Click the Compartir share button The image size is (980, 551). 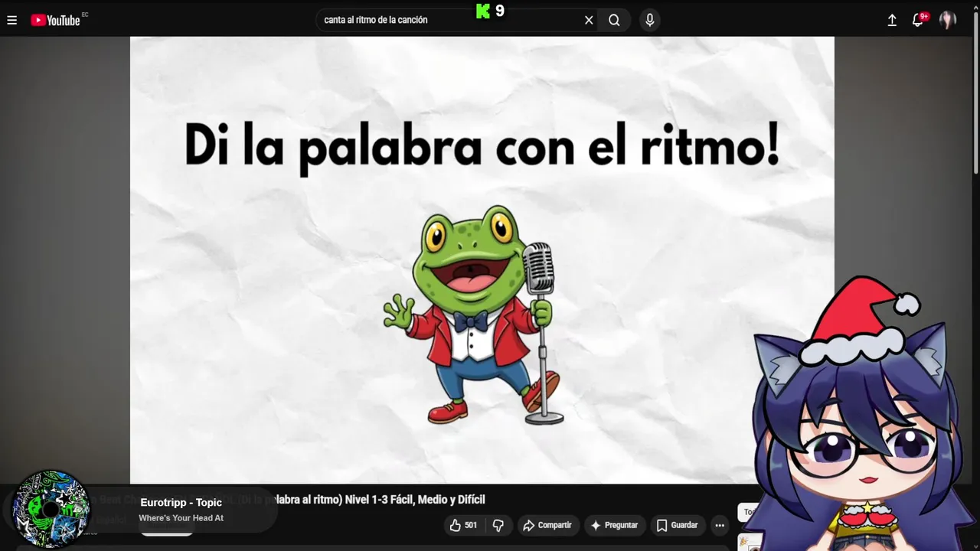coord(547,525)
